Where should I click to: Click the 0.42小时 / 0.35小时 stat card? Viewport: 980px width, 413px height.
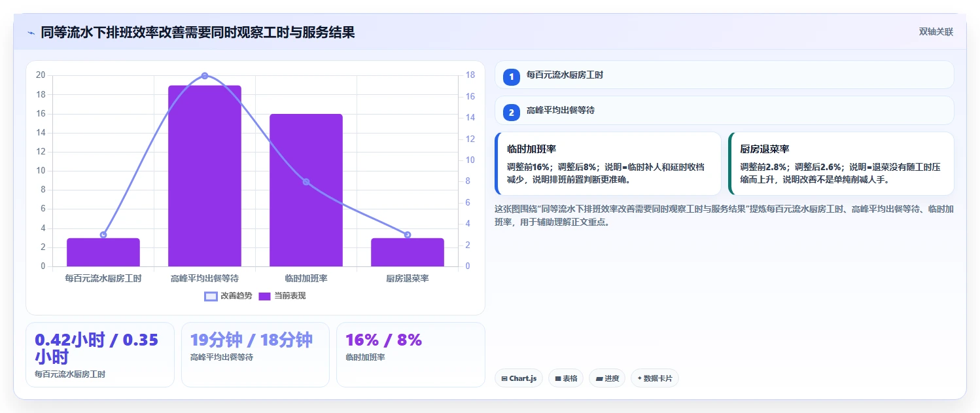click(x=100, y=355)
